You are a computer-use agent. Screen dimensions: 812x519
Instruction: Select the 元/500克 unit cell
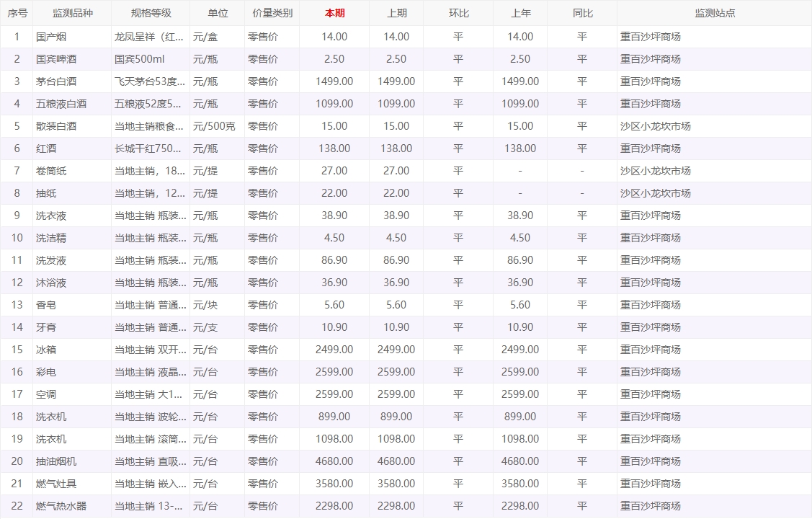214,126
